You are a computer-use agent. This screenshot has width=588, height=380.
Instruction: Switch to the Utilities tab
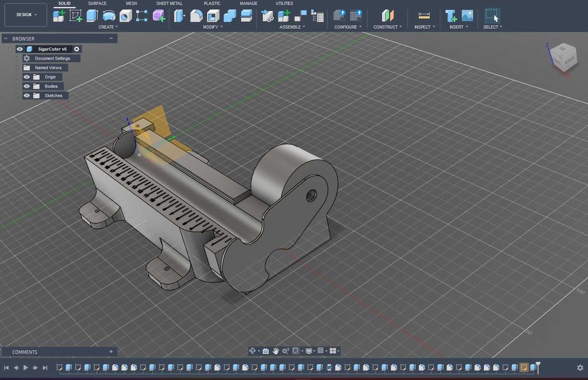pyautogui.click(x=284, y=4)
